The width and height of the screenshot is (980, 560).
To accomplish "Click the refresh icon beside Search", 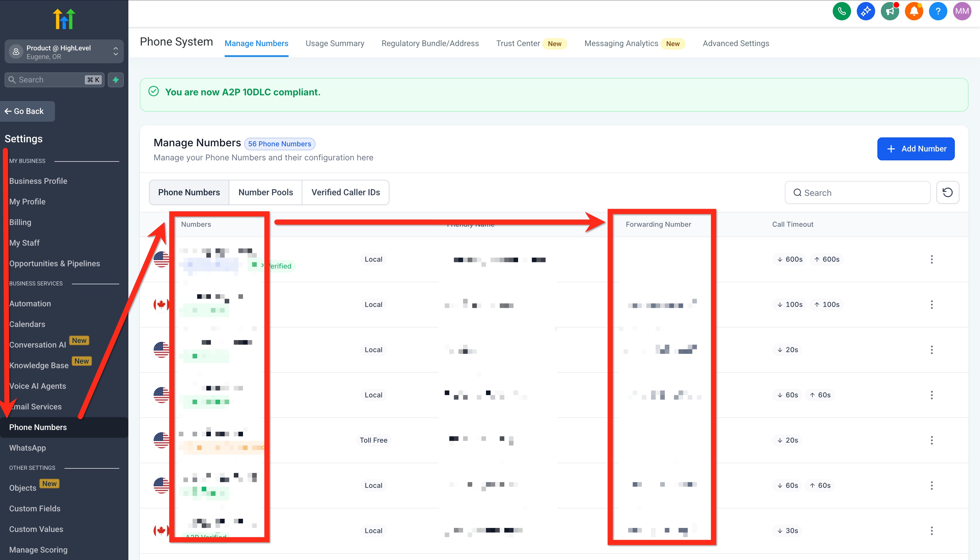I will coord(947,192).
